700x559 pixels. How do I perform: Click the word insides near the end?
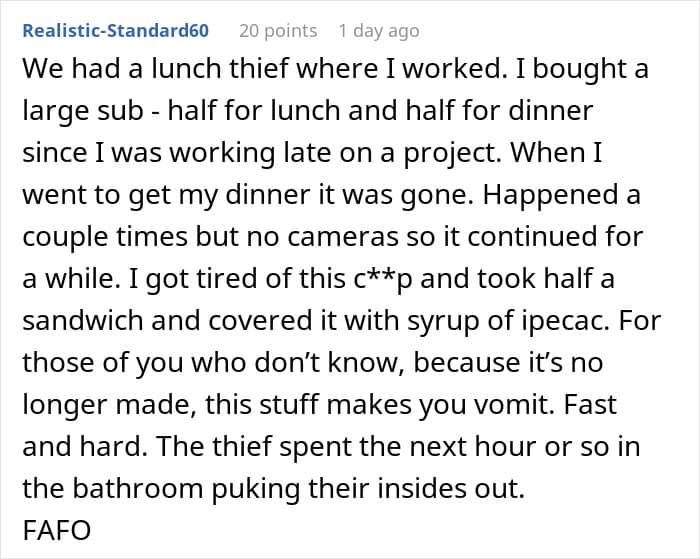pyautogui.click(x=420, y=488)
